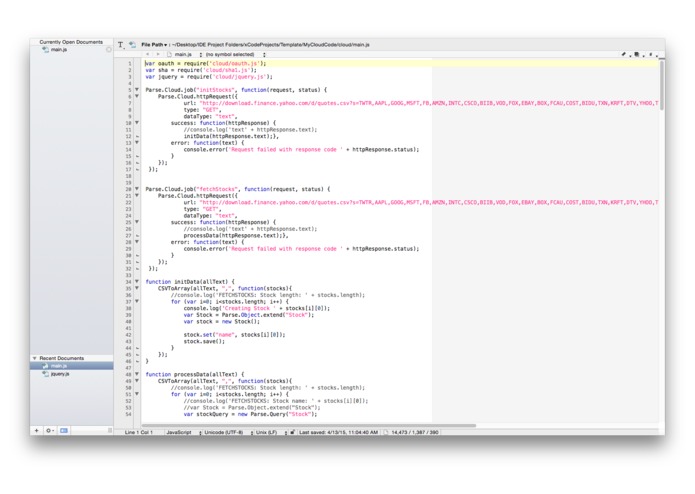This screenshot has height=494, width=695.
Task: Open jquery.js from Recent Documents
Action: [60, 374]
